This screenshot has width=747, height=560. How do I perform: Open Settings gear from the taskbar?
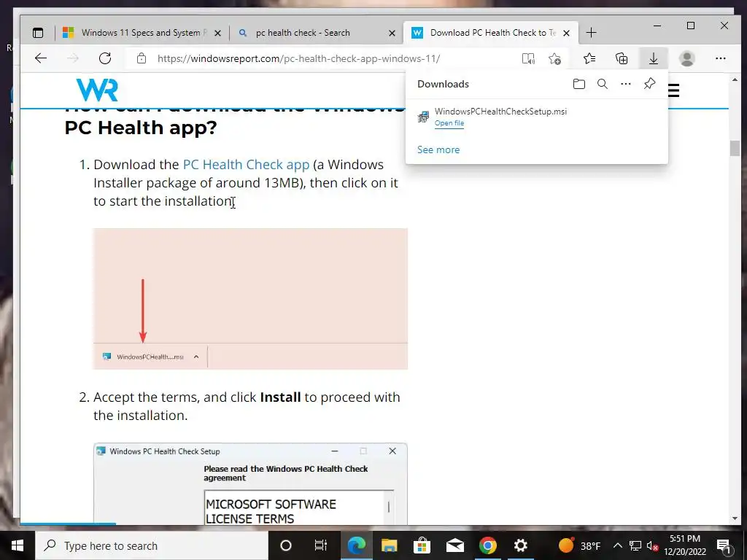tap(521, 545)
